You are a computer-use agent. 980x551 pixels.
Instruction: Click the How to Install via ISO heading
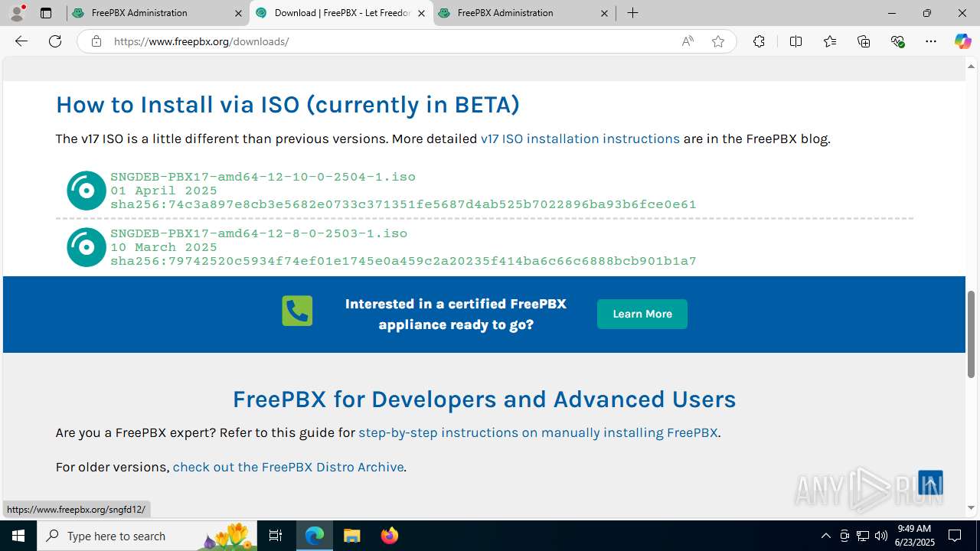tap(288, 105)
